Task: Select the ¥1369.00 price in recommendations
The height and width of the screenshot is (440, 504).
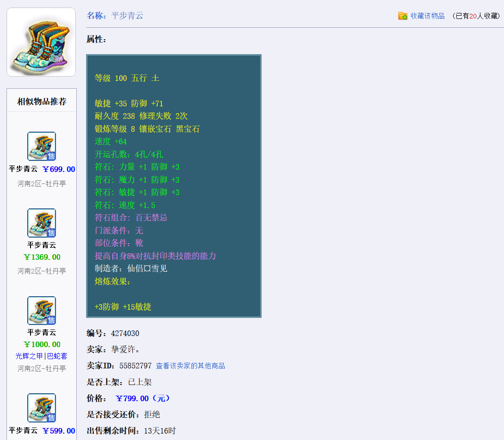Action: [x=42, y=257]
